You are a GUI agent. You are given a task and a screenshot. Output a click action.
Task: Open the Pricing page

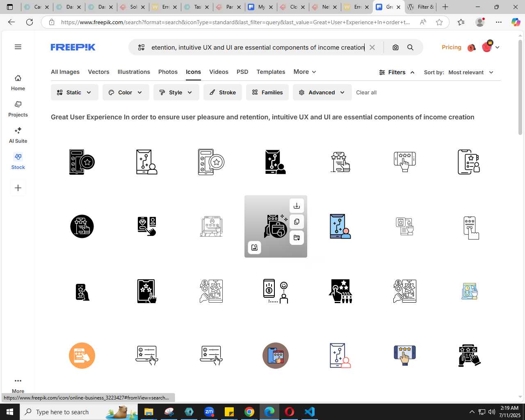(x=451, y=47)
